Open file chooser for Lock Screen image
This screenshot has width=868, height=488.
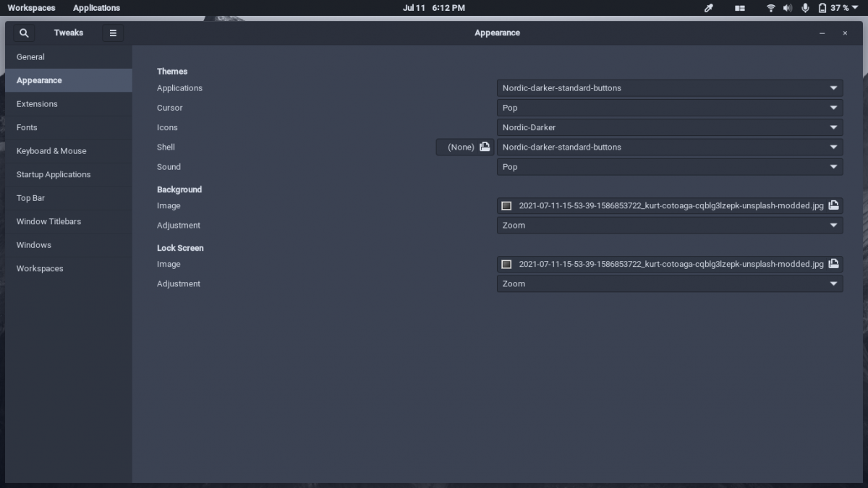coord(832,264)
